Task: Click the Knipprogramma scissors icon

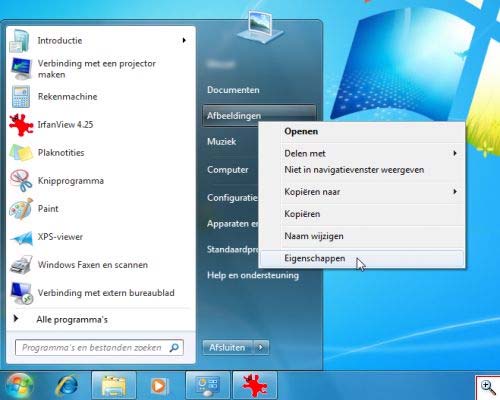Action: click(21, 181)
